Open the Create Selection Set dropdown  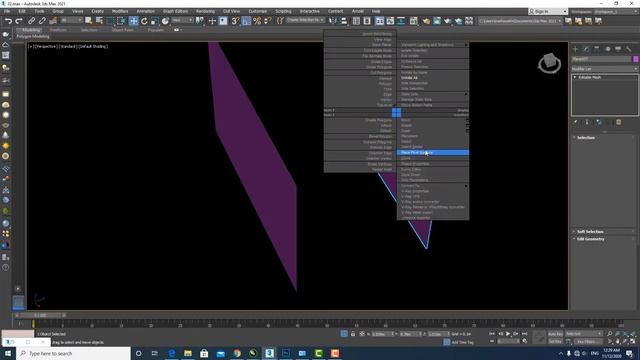(x=305, y=20)
